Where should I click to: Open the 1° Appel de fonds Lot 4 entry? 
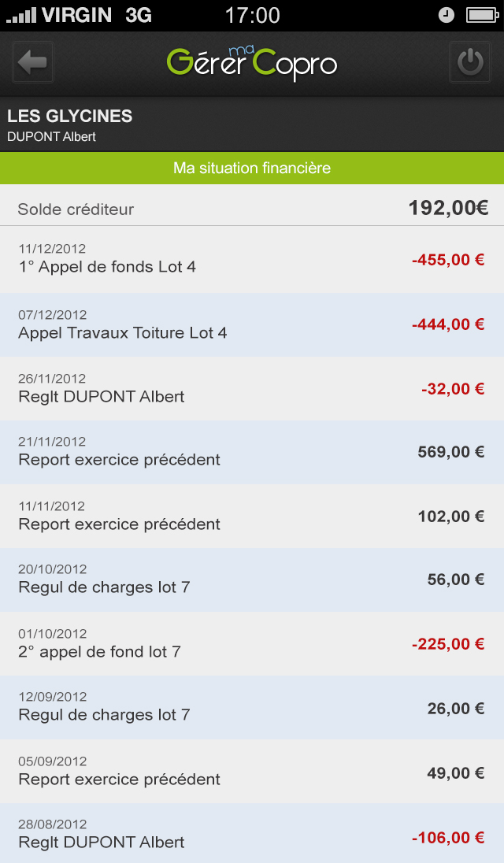coord(252,259)
